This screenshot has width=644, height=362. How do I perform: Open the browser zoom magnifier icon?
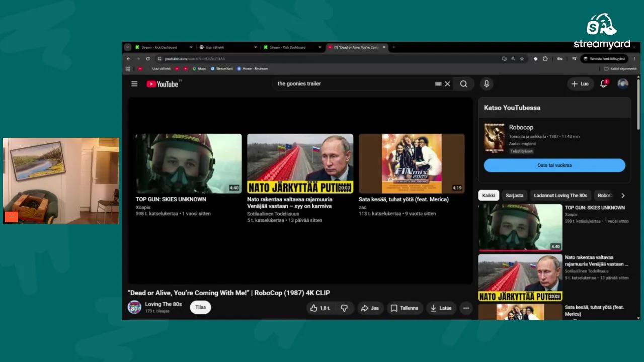pyautogui.click(x=513, y=59)
